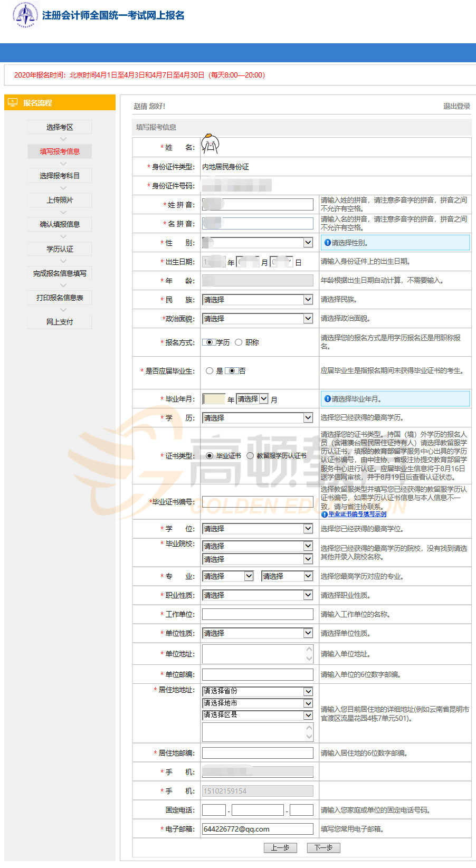Open 毕业证书编号填写示例 link
The height and width of the screenshot is (868, 476).
click(x=357, y=514)
